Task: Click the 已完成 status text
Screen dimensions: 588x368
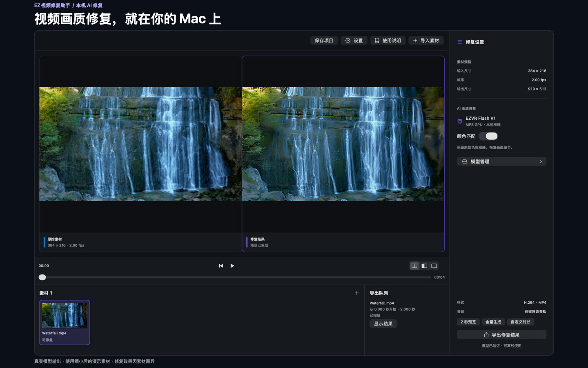Action: (375, 315)
